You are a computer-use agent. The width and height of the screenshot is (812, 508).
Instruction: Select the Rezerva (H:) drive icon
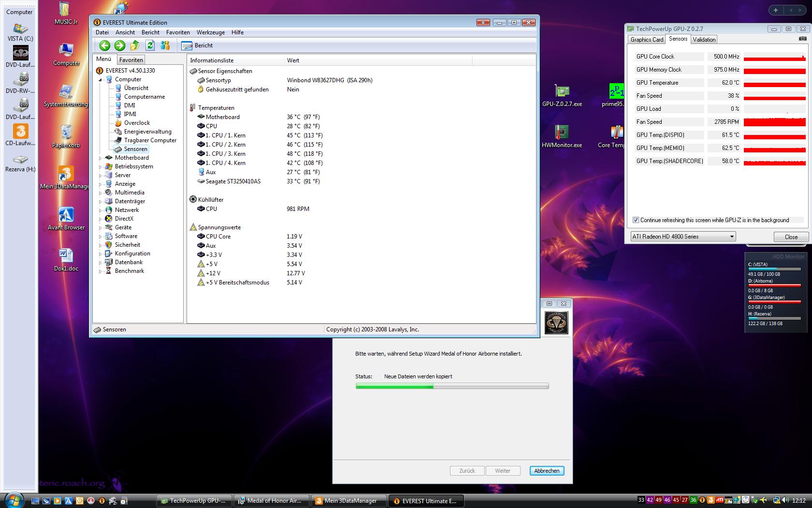pyautogui.click(x=20, y=163)
